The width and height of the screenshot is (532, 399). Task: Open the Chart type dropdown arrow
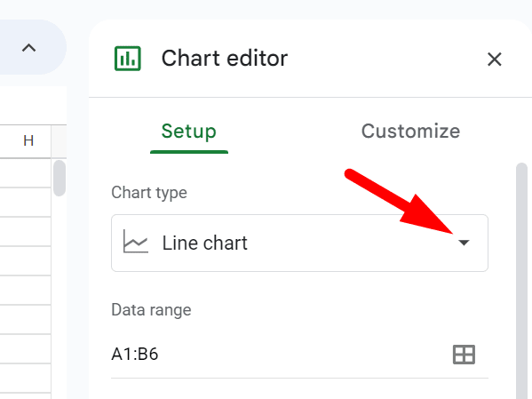(464, 243)
